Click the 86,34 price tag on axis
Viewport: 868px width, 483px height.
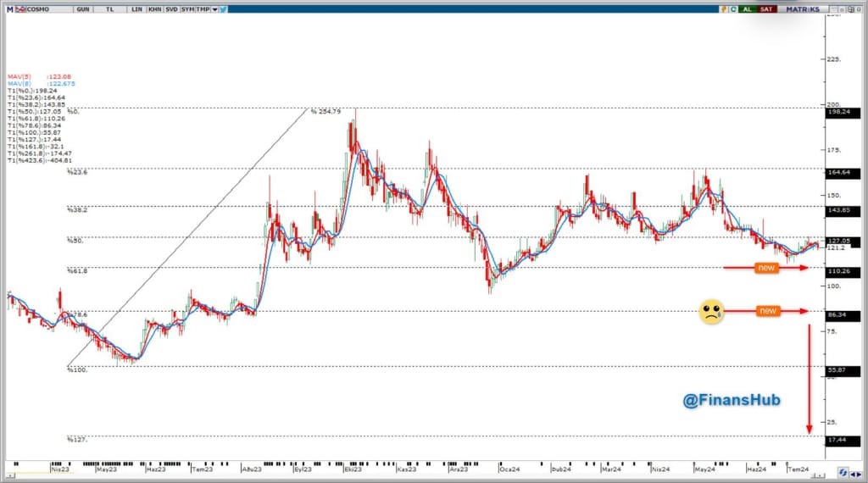coord(843,315)
